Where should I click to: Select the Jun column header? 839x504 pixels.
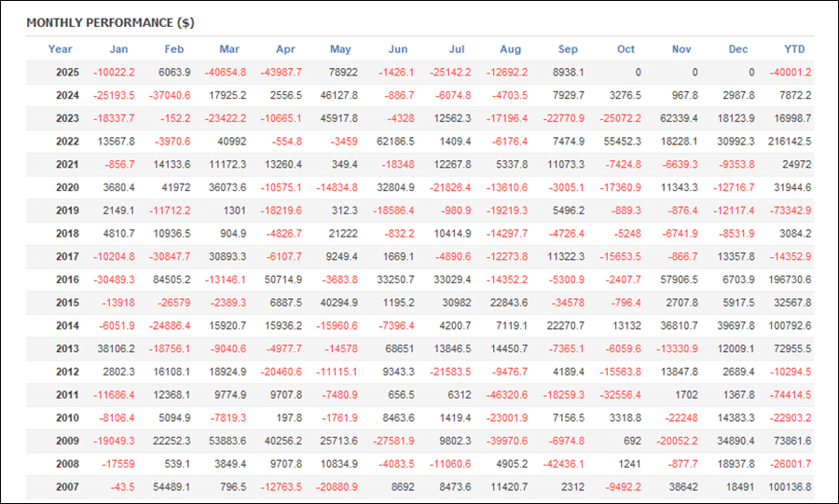click(x=397, y=49)
